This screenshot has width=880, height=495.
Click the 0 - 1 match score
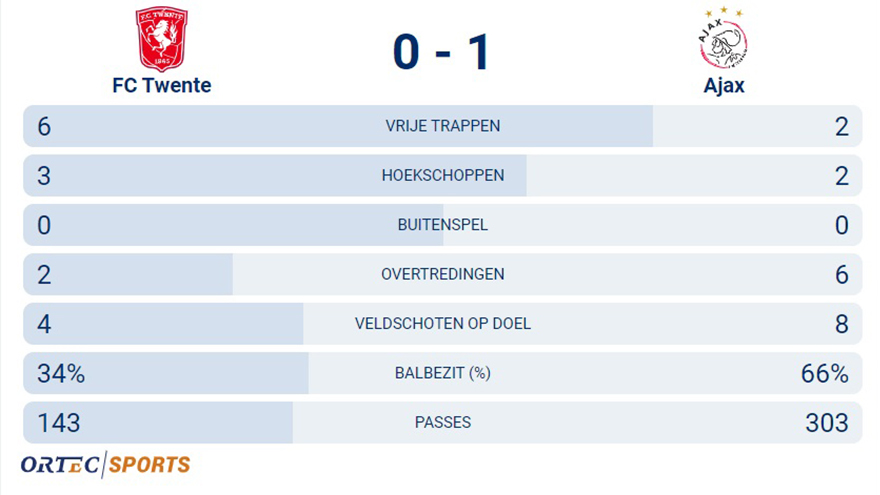[x=441, y=52]
